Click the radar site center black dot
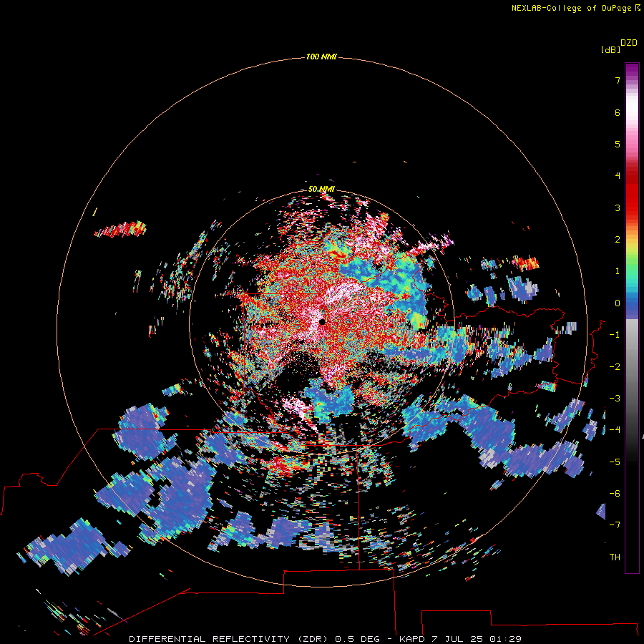 (323, 321)
